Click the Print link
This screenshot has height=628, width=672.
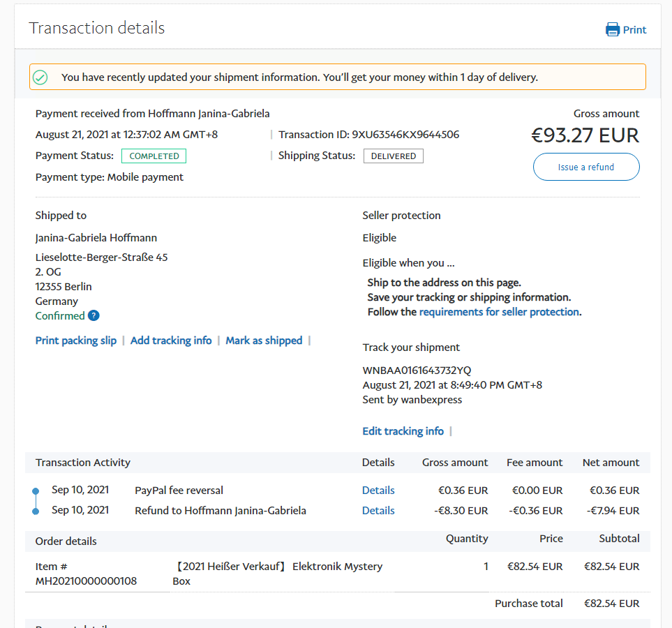click(x=634, y=30)
